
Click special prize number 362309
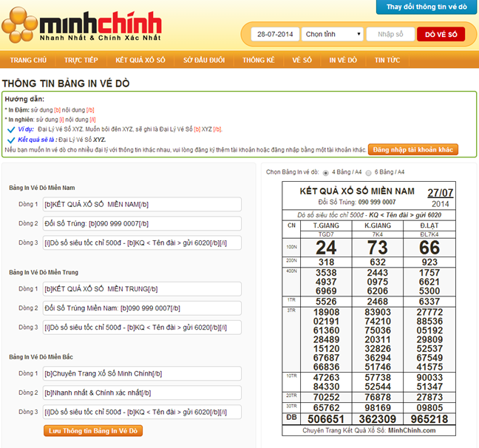pos(378,419)
